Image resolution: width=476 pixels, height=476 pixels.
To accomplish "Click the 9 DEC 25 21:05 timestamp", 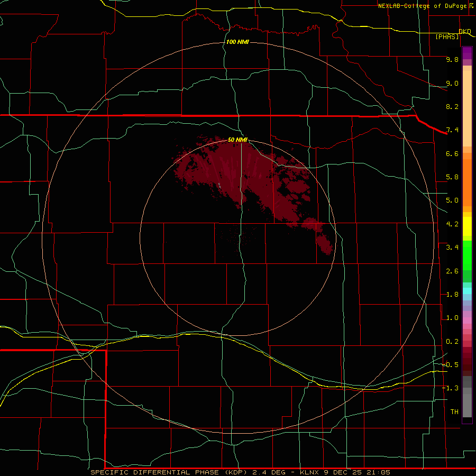I will [x=356, y=472].
